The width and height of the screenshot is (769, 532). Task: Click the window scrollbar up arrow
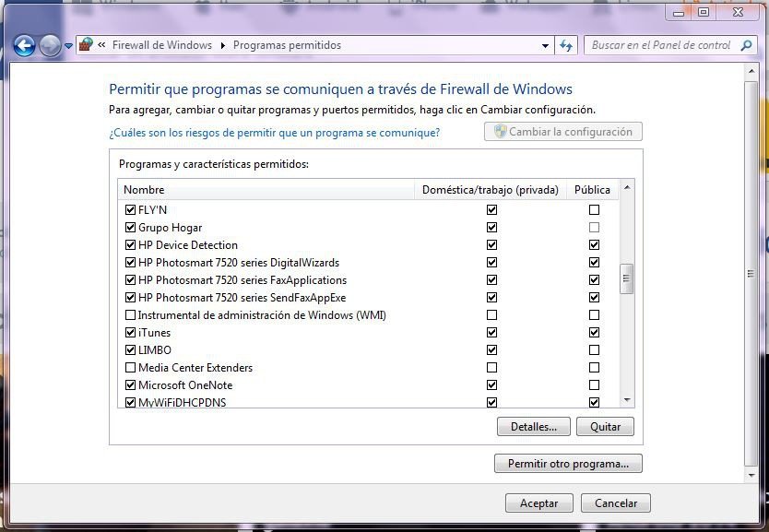(751, 72)
